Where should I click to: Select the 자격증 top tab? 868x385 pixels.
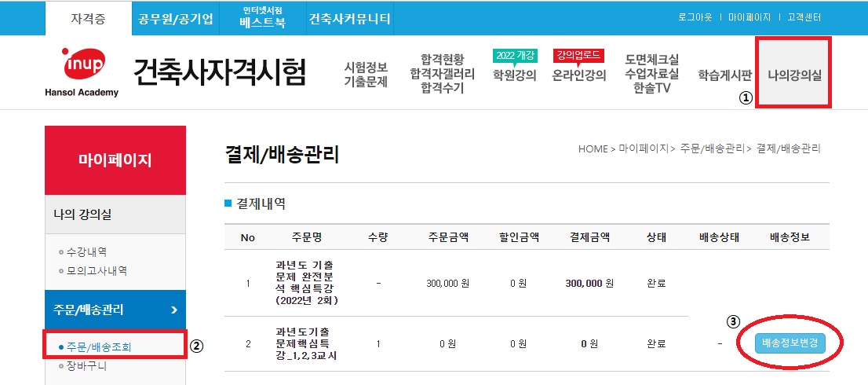(x=88, y=18)
